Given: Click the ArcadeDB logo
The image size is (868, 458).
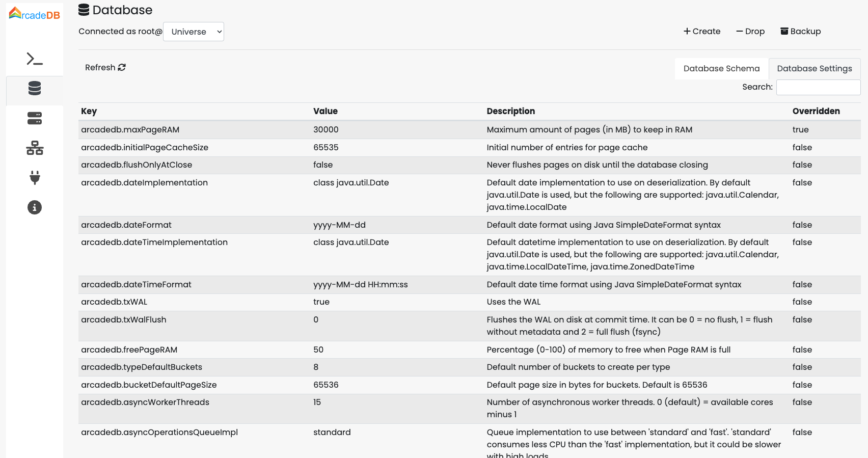Looking at the screenshot, I should 34,14.
